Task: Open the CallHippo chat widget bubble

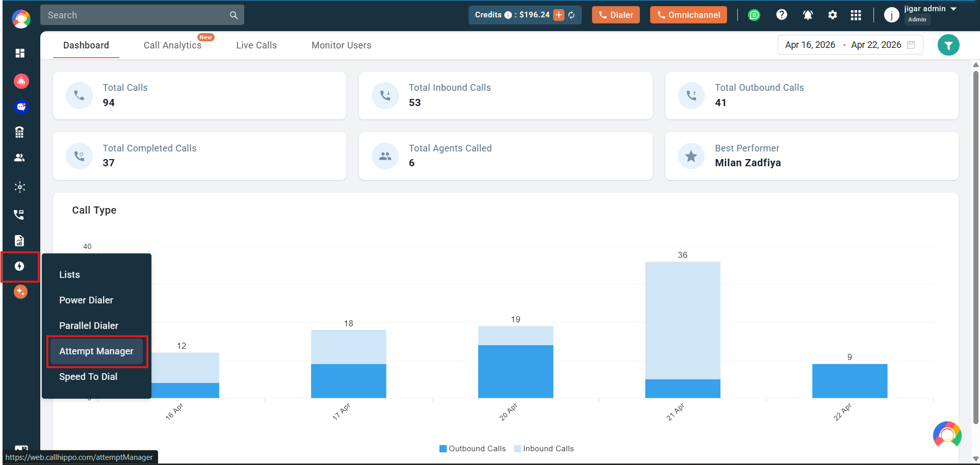Action: 947,435
